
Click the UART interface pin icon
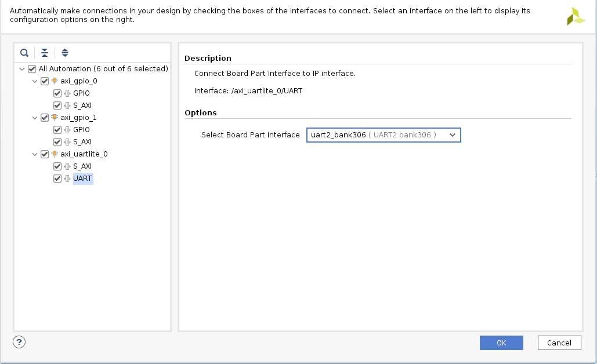[67, 179]
